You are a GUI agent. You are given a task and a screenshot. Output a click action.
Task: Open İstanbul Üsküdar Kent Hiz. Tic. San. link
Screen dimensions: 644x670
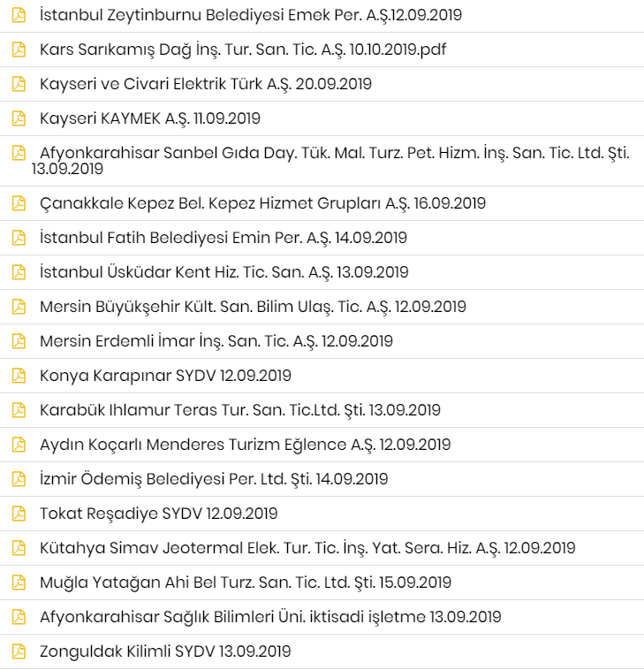(224, 272)
